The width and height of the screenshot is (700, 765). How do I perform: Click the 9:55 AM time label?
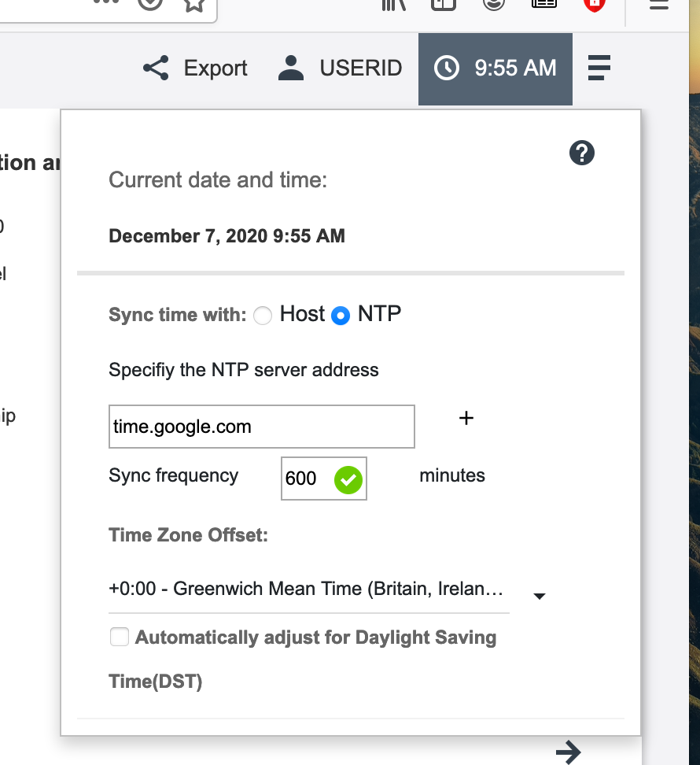click(515, 68)
